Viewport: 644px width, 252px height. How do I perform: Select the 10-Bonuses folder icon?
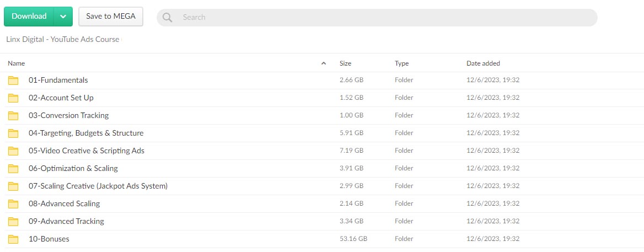[14, 239]
